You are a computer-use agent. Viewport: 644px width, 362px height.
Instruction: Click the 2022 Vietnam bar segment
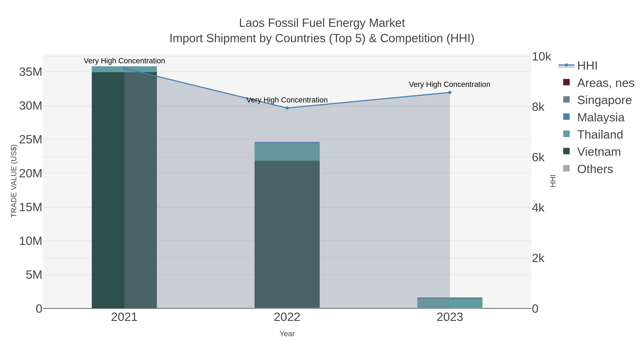[x=287, y=234]
